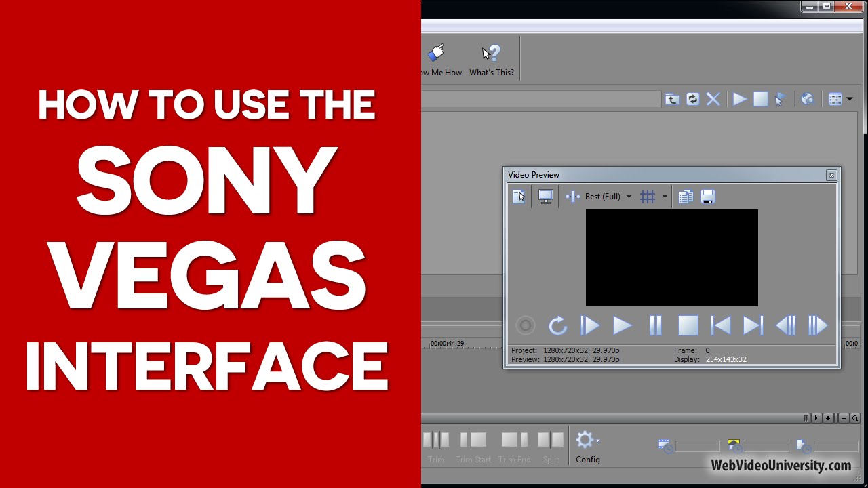
Task: Expand the Overlays dropdown arrow
Action: (665, 197)
